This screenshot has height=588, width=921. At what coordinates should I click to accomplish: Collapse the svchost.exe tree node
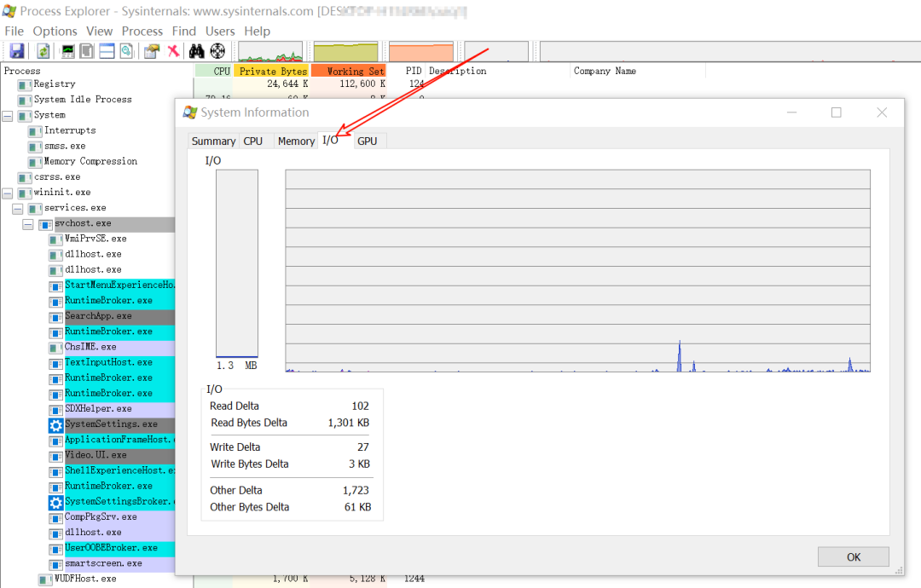(x=27, y=225)
